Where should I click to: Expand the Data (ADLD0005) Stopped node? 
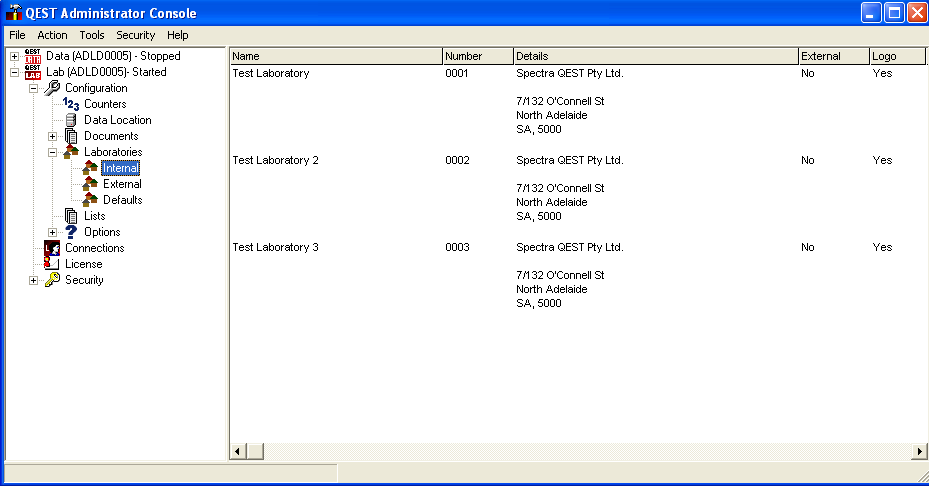(x=14, y=56)
